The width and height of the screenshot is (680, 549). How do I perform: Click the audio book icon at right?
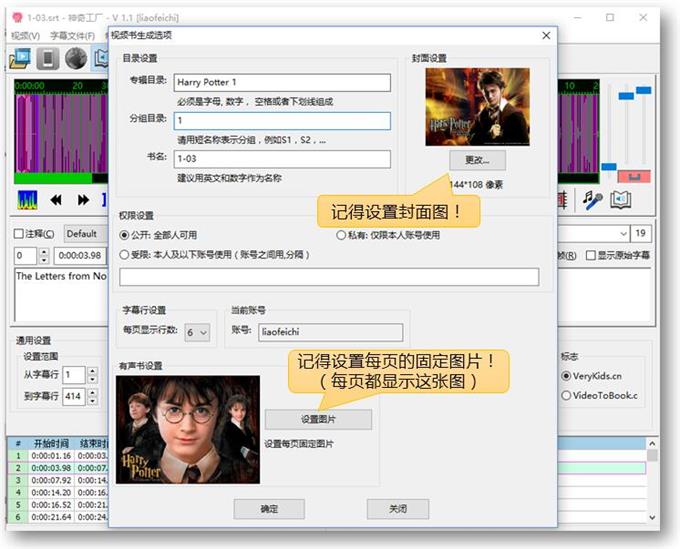[x=621, y=199]
